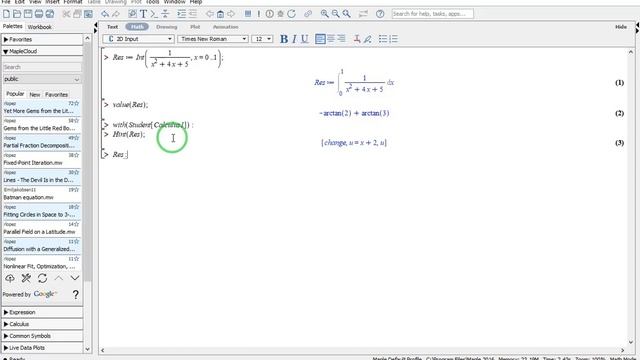This screenshot has height=360, width=640.
Task: Select the Palettes tab
Action: pyautogui.click(x=13, y=27)
